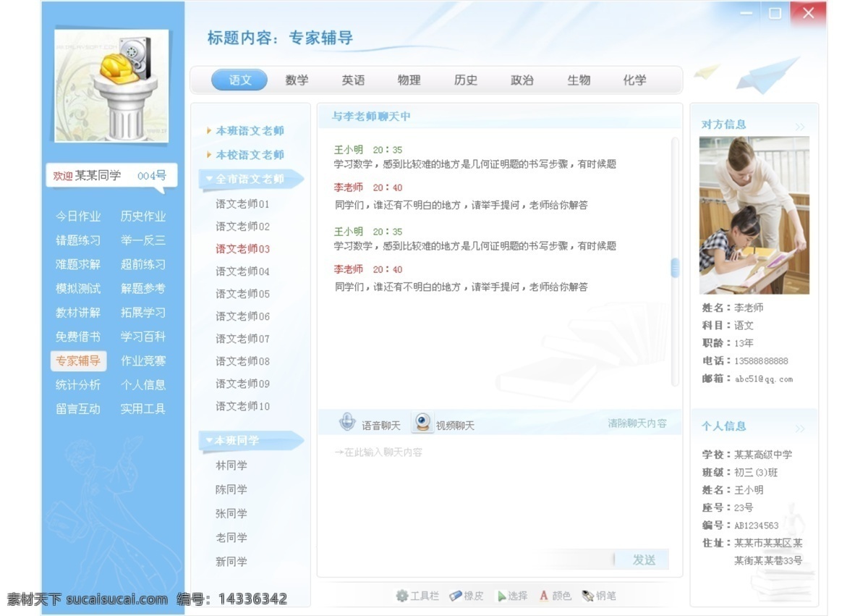Open 超前练习 menu item
The height and width of the screenshot is (616, 868).
coord(143,264)
